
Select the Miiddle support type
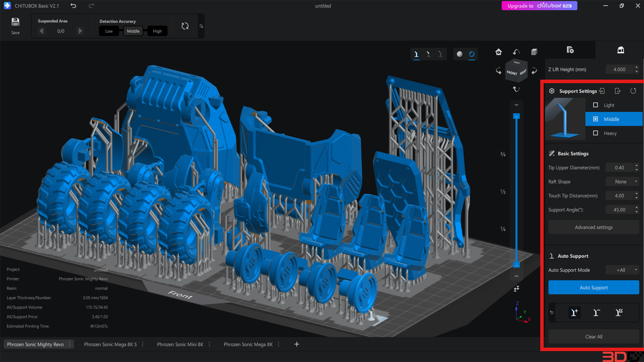click(x=614, y=119)
